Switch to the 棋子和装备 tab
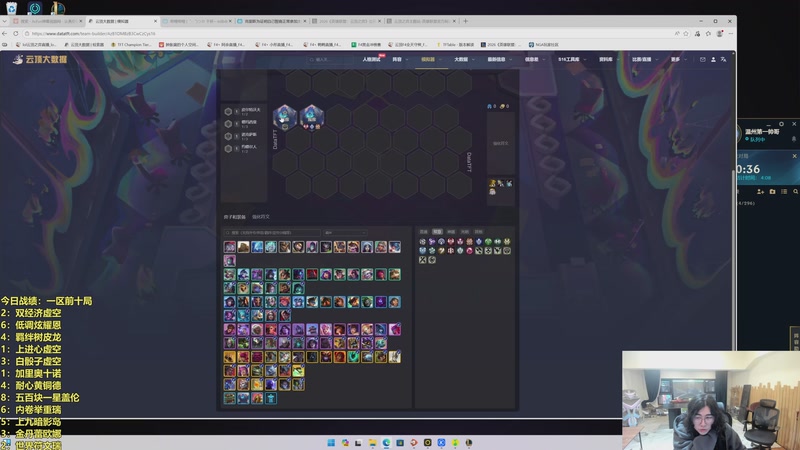800x450 pixels. (x=235, y=217)
